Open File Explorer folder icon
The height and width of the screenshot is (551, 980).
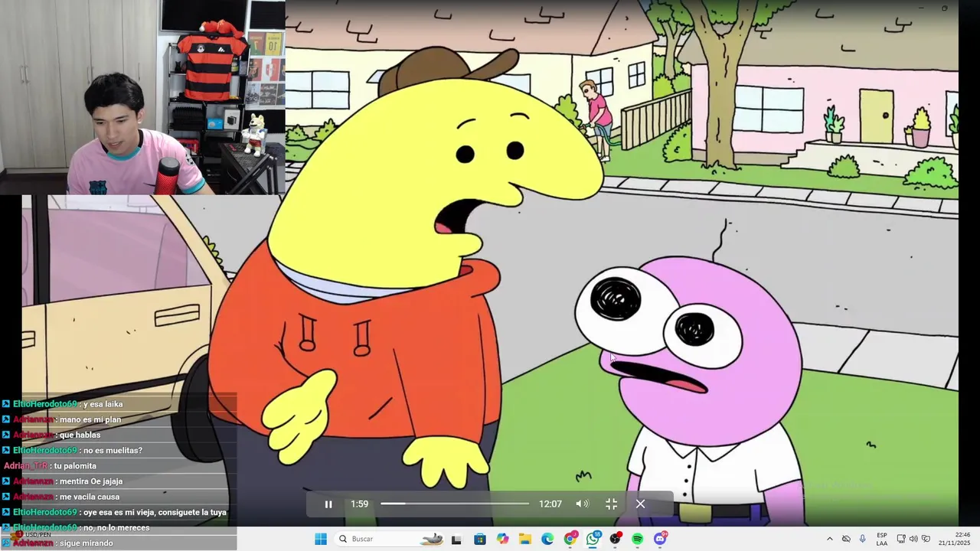pyautogui.click(x=524, y=540)
